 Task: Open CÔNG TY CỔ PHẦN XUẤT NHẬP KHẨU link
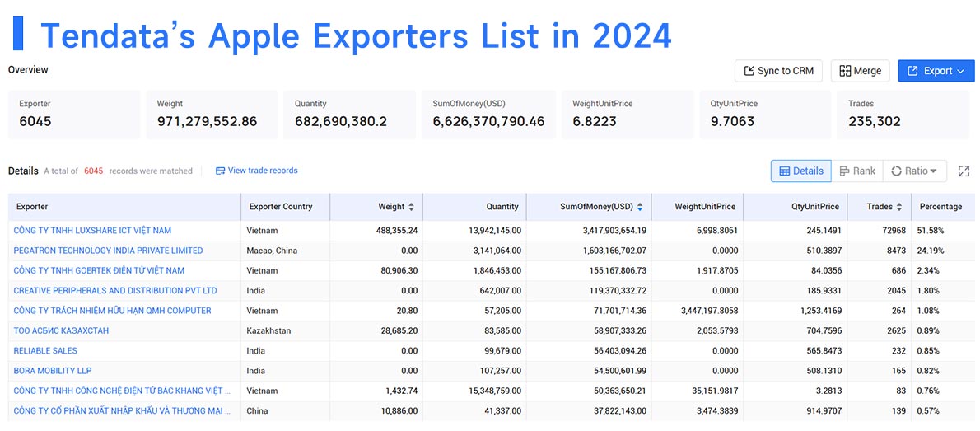pyautogui.click(x=123, y=410)
